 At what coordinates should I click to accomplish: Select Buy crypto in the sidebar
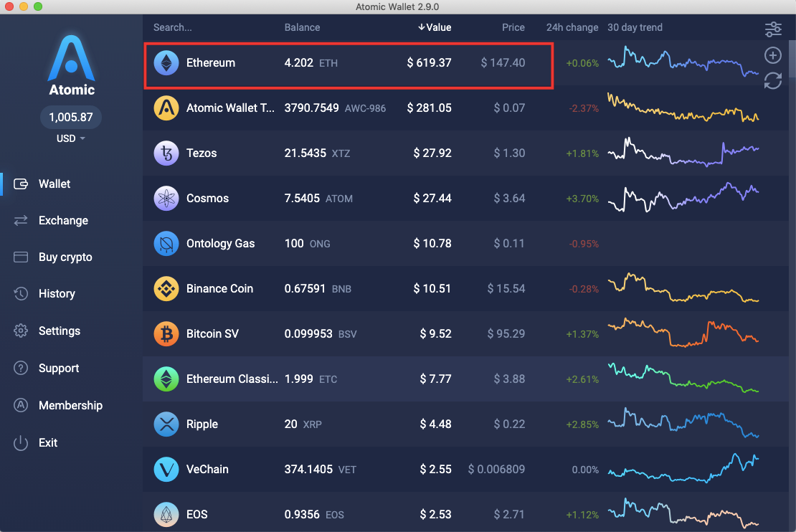coord(65,257)
